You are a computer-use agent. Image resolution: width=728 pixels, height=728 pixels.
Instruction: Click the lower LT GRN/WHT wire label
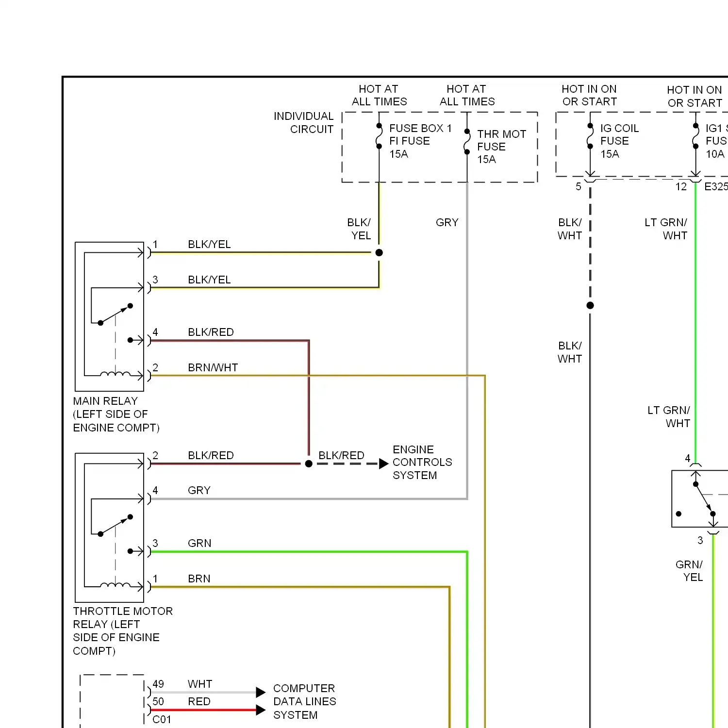669,416
